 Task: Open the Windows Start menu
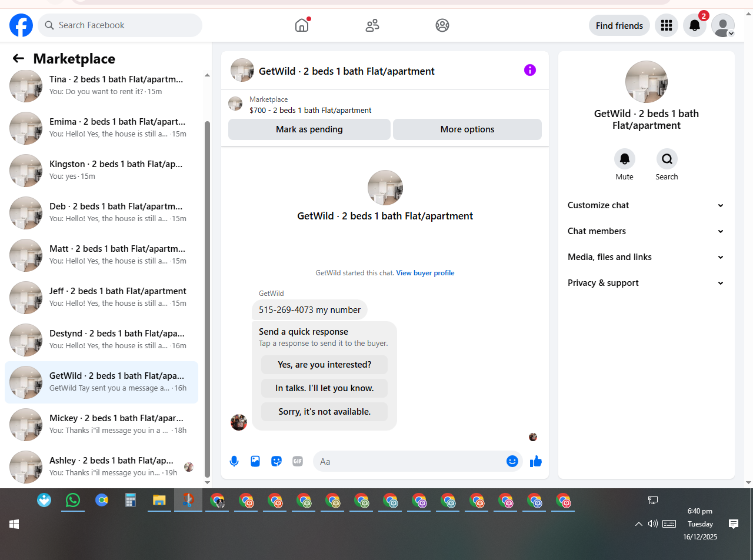(x=14, y=524)
